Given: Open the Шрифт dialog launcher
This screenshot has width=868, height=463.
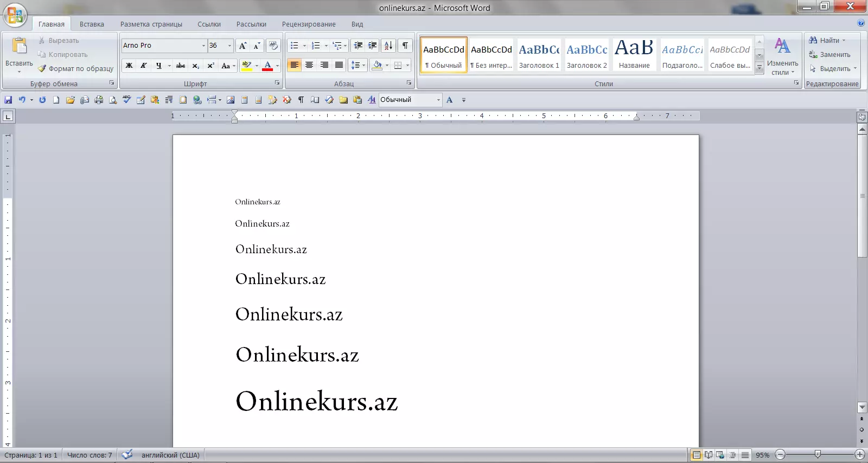Looking at the screenshot, I should [277, 83].
